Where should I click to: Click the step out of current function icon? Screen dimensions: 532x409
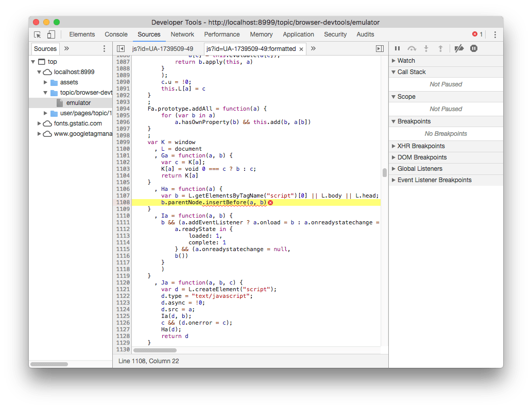coord(440,48)
